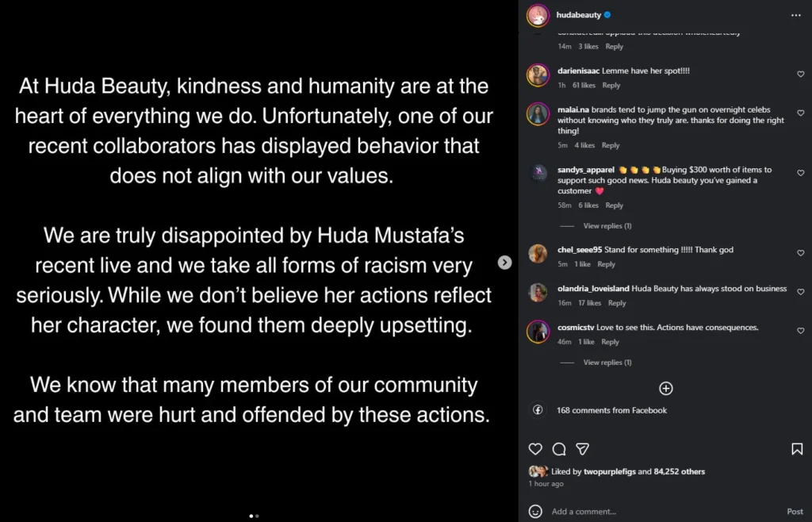Open hudabeauty profile from header username
The image size is (812, 522).
click(x=579, y=15)
